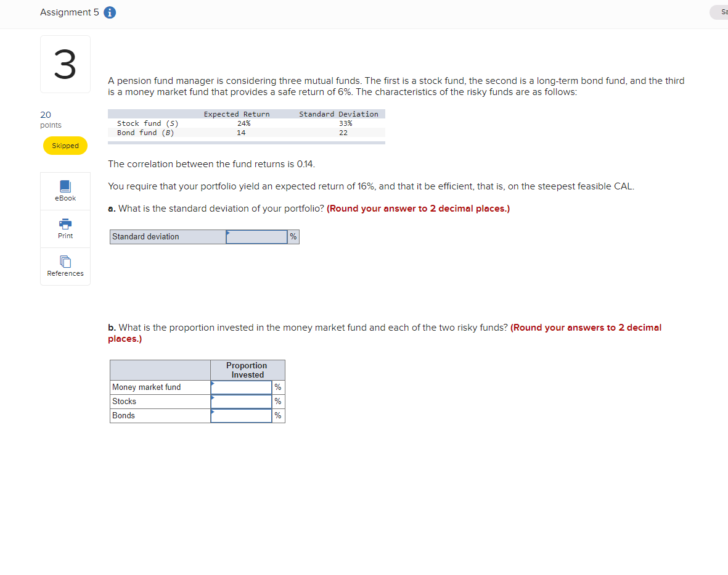
Task: Click the 33% standard deviation value
Action: [x=345, y=123]
